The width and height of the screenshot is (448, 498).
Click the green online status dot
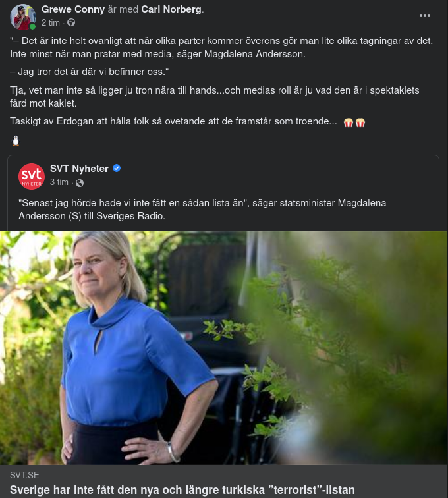pyautogui.click(x=32, y=27)
